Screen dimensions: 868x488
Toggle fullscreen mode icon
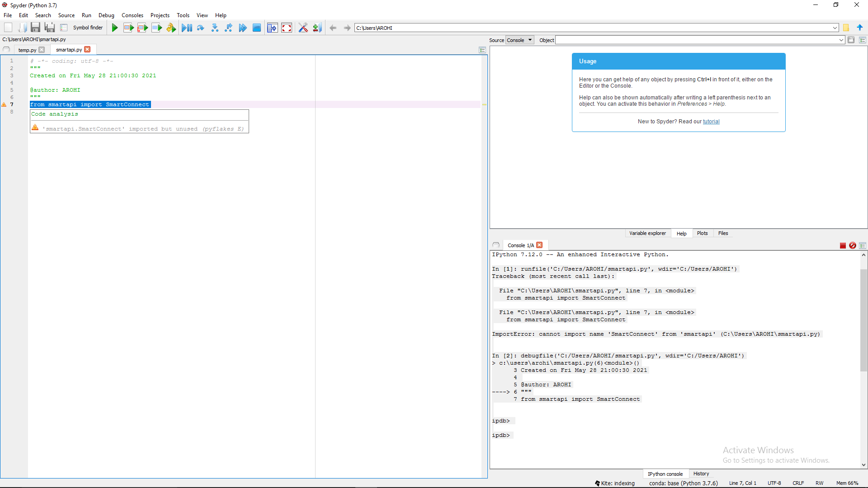click(x=287, y=28)
